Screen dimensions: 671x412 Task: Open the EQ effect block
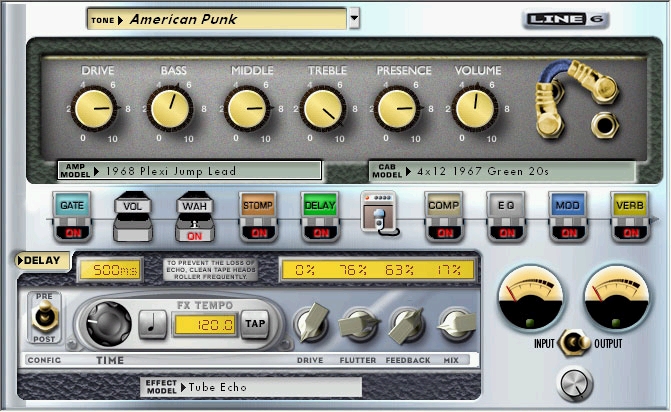click(x=506, y=205)
